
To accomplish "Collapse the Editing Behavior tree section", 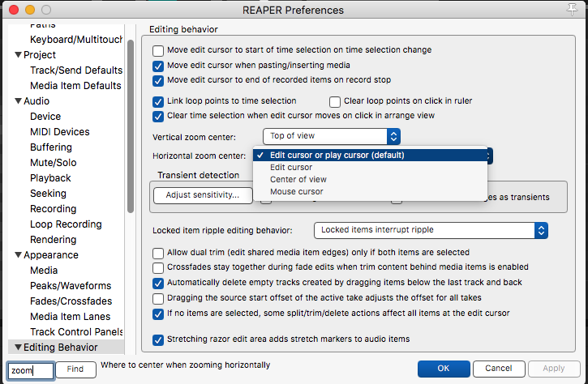I will coord(19,348).
